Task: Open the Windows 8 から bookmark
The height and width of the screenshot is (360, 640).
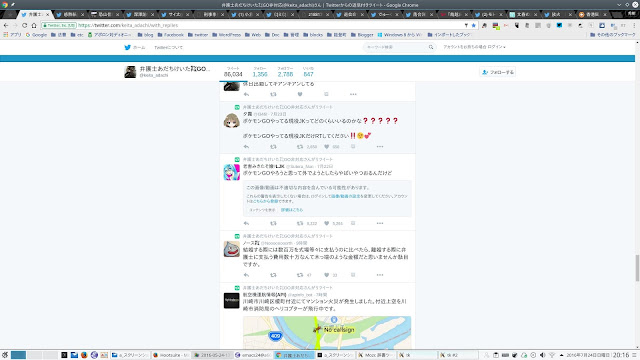Action: point(400,35)
